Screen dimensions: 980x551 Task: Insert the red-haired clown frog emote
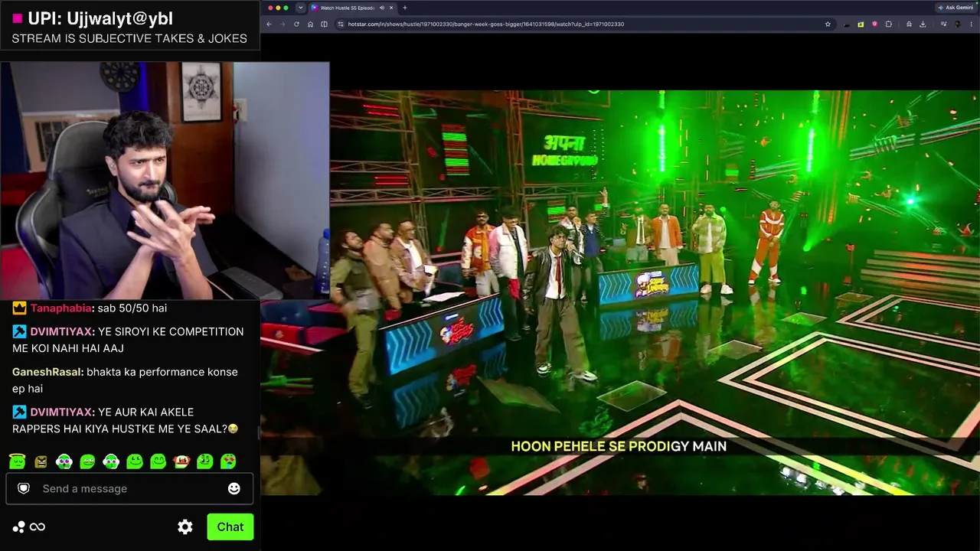tap(181, 461)
